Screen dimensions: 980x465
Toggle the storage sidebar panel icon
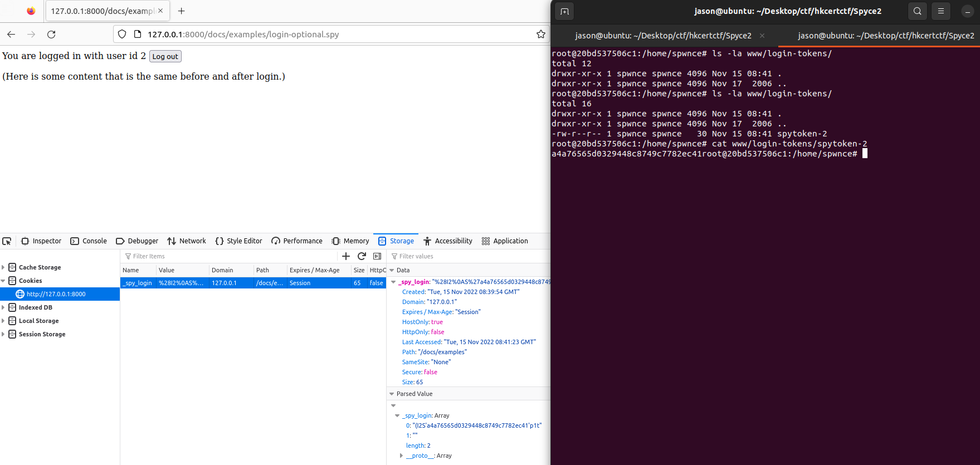(x=377, y=256)
